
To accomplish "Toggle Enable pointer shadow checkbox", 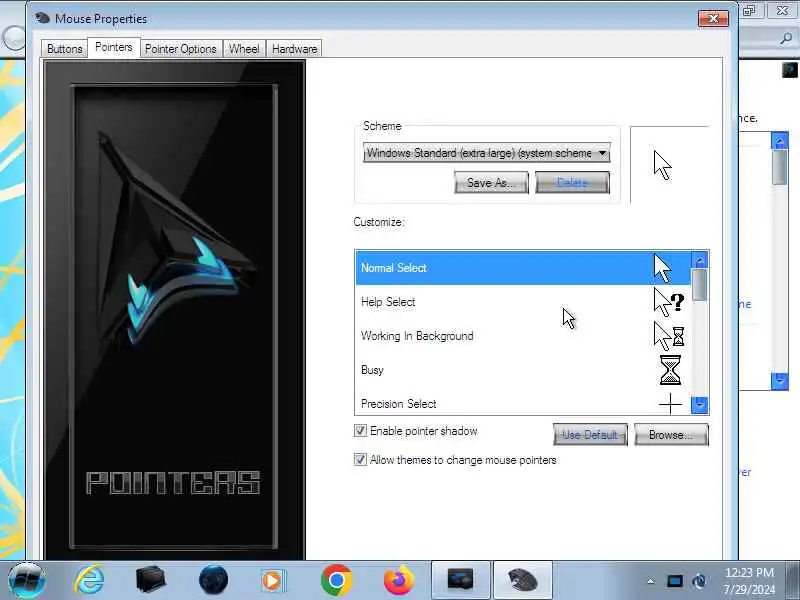I will point(360,431).
